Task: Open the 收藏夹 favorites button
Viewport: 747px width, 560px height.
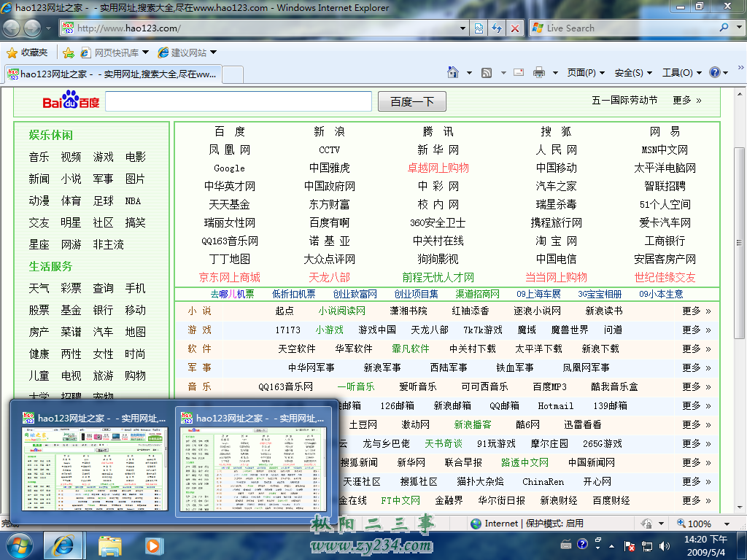Action: click(27, 52)
